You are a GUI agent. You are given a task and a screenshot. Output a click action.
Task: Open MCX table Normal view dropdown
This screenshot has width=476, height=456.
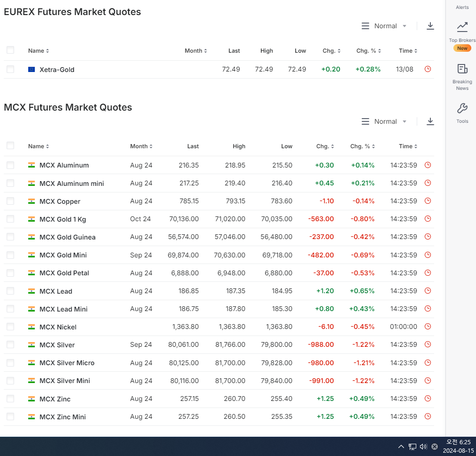pos(384,121)
